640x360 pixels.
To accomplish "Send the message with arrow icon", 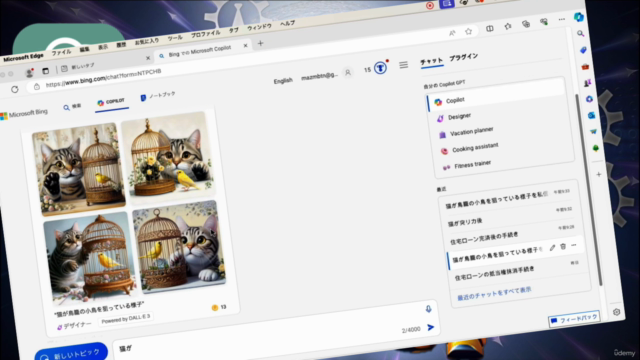I will (x=431, y=327).
